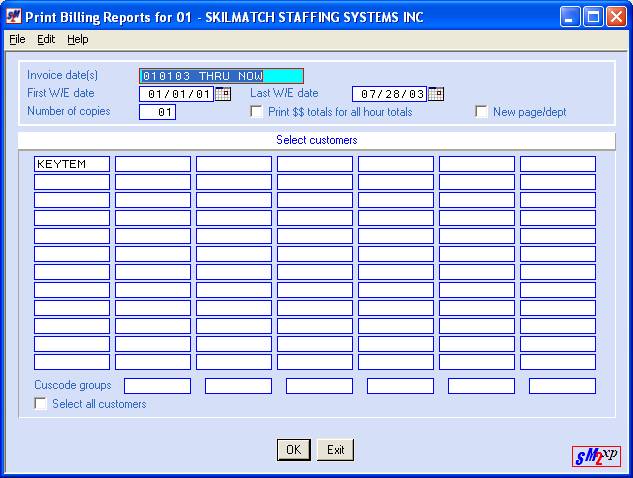Click the Cuscode groups label
Screen dimensions: 633x478
tap(73, 385)
